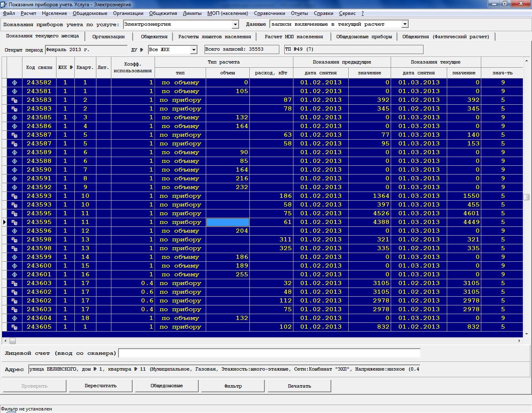The image size is (532, 413).
Task: Click the row icon for code 243581
Action: pos(14,91)
